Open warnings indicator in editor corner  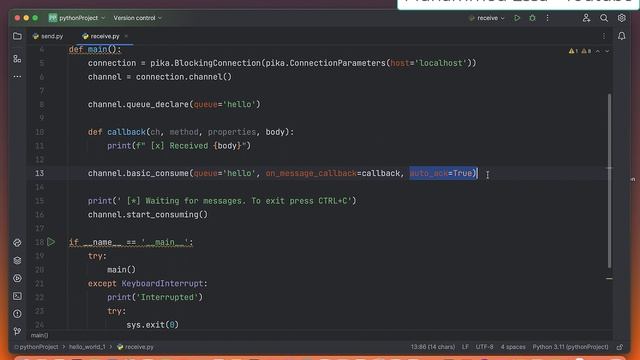pyautogui.click(x=580, y=51)
